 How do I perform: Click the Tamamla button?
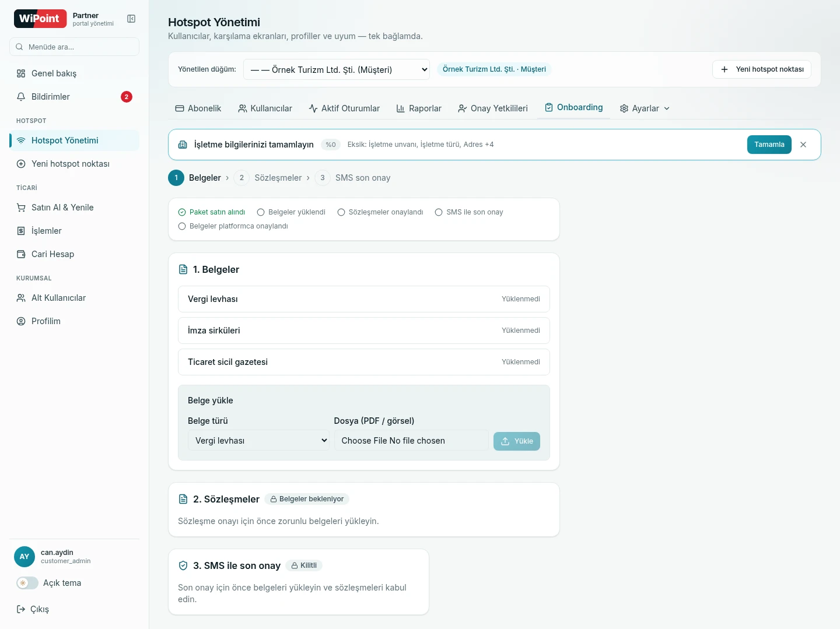[x=769, y=145]
